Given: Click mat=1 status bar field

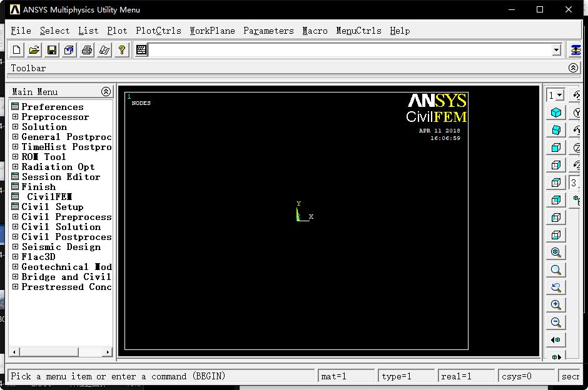Looking at the screenshot, I should click(346, 376).
